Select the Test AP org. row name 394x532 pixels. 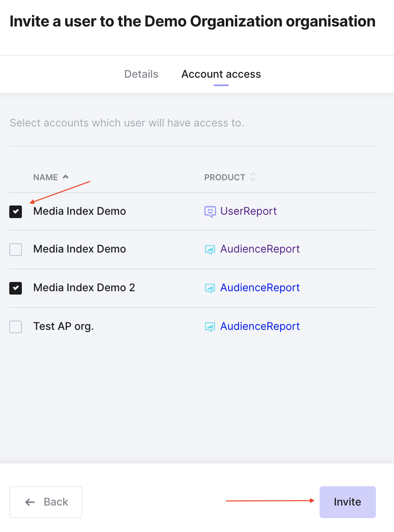click(x=63, y=326)
